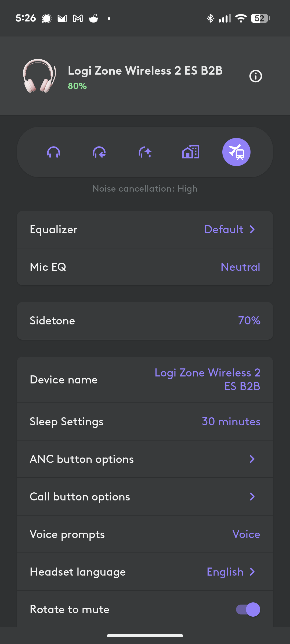
Task: Select the adaptive sparkle headphone mode icon
Action: [x=145, y=152]
